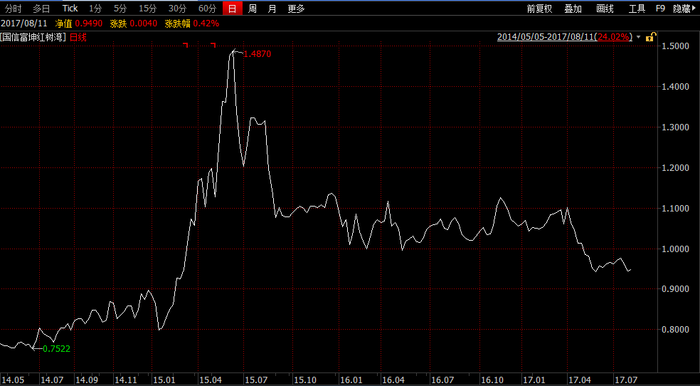Image resolution: width=700 pixels, height=386 pixels.
Task: Select the 多日 multi-day tab
Action: tap(42, 8)
